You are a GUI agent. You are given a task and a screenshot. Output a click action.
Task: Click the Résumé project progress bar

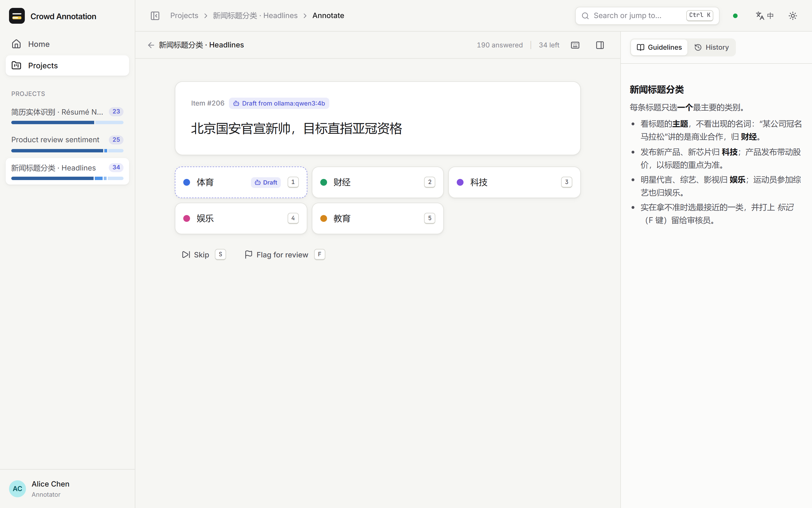click(x=67, y=123)
